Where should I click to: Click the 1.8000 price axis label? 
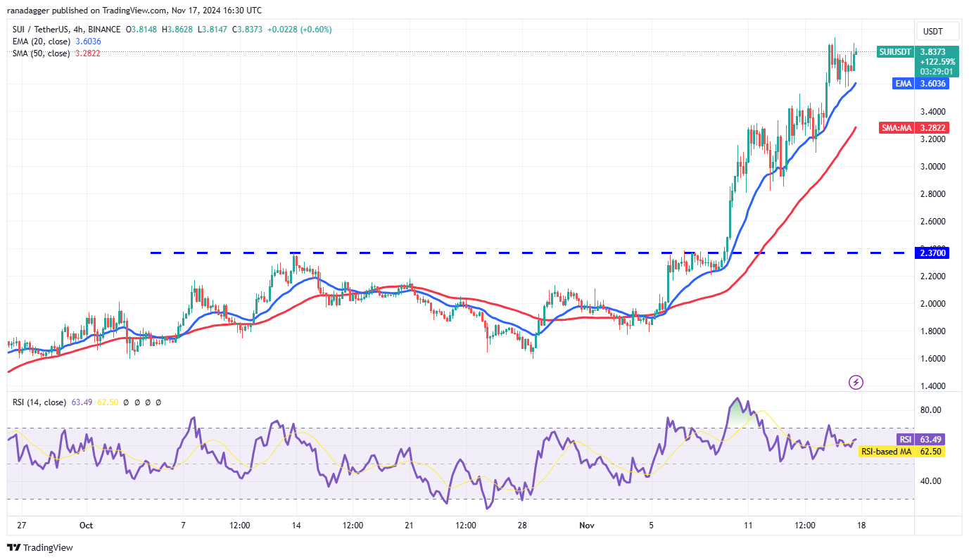[934, 331]
